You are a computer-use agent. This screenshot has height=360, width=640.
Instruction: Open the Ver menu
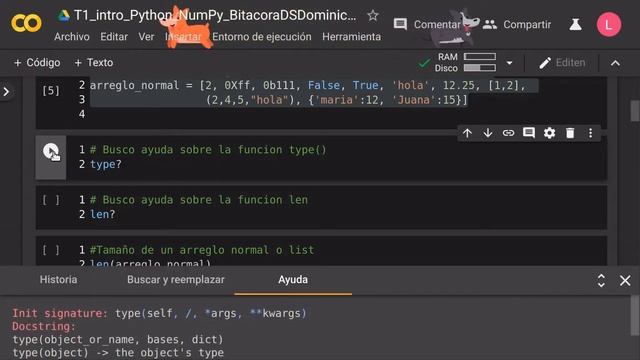click(x=146, y=37)
